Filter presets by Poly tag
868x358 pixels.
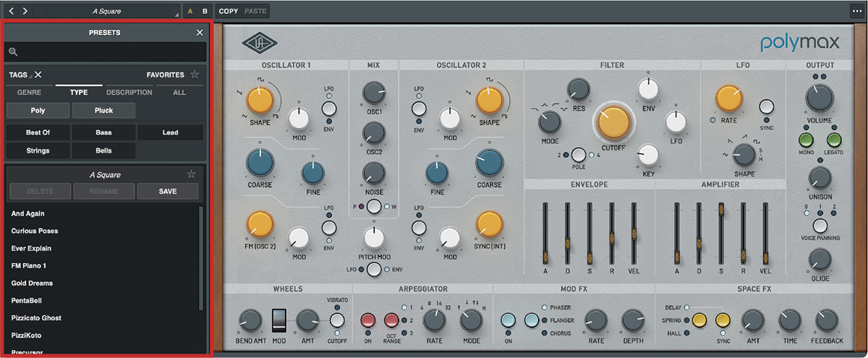click(38, 111)
